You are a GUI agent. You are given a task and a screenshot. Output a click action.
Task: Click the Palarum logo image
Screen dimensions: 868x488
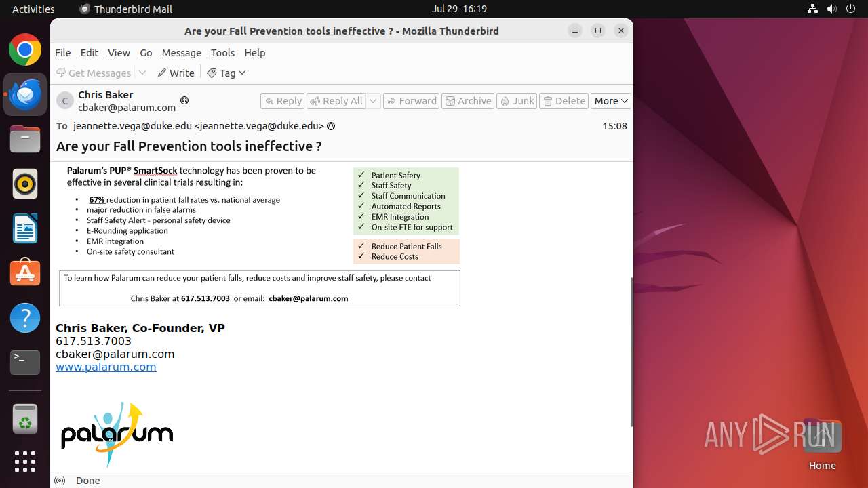tap(117, 434)
